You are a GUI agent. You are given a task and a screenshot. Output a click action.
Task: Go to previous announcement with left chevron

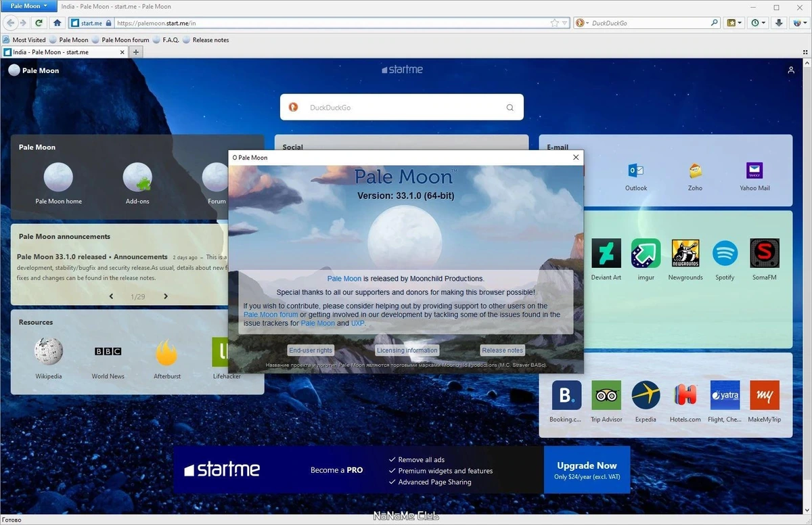(112, 296)
